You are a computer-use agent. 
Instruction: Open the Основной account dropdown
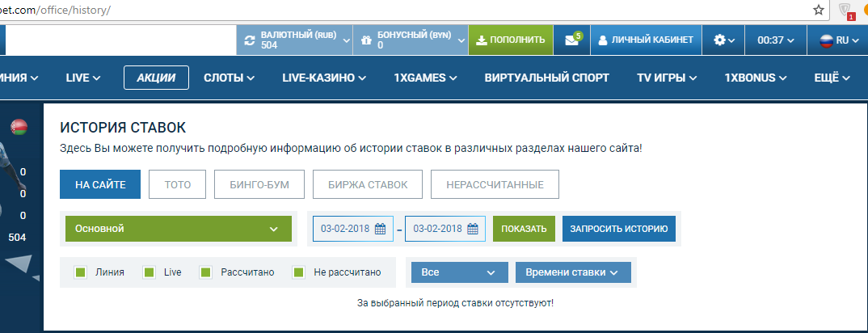coord(179,229)
